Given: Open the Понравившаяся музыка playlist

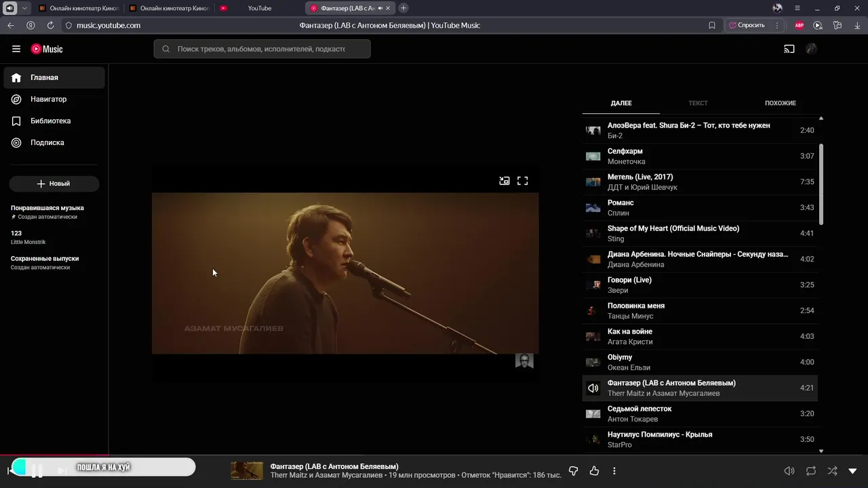Looking at the screenshot, I should (x=54, y=212).
